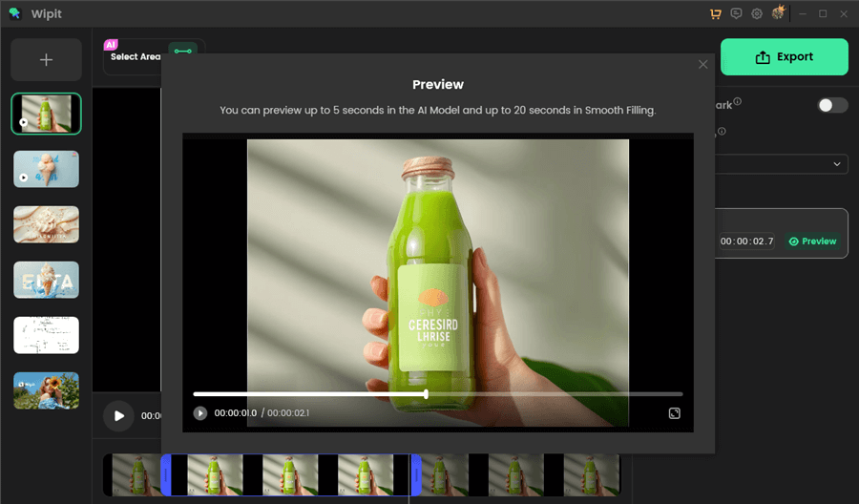Viewport: 859px width, 504px height.
Task: Click the info icon beside watermark label
Action: (x=738, y=101)
